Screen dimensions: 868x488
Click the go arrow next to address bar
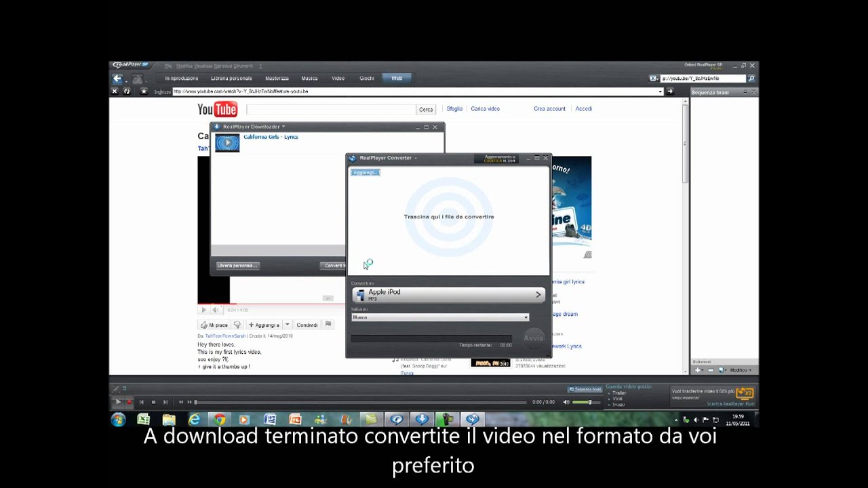[670, 91]
